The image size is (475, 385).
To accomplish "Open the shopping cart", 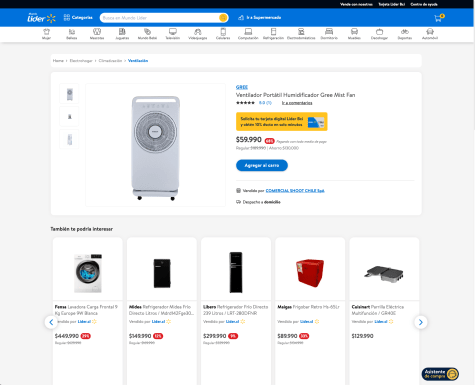I will click(x=439, y=18).
